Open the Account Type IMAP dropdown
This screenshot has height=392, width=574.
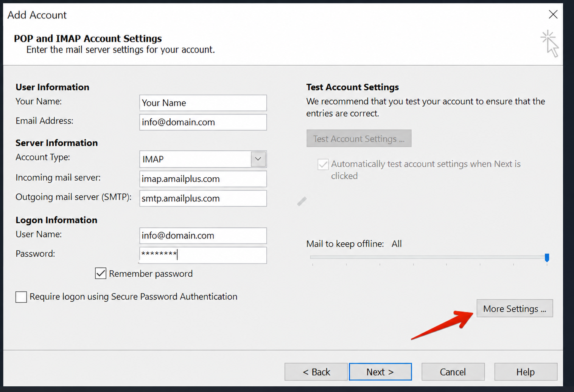click(x=203, y=159)
